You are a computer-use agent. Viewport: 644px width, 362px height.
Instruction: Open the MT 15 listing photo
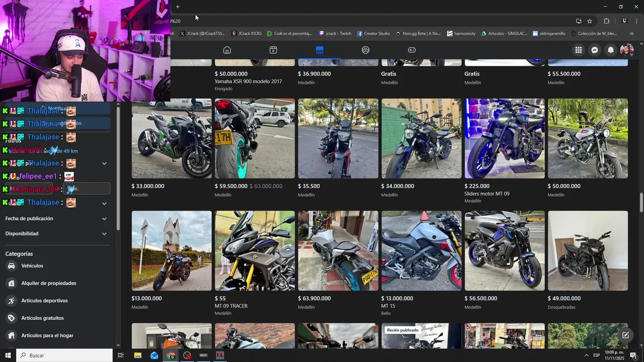coord(422,250)
